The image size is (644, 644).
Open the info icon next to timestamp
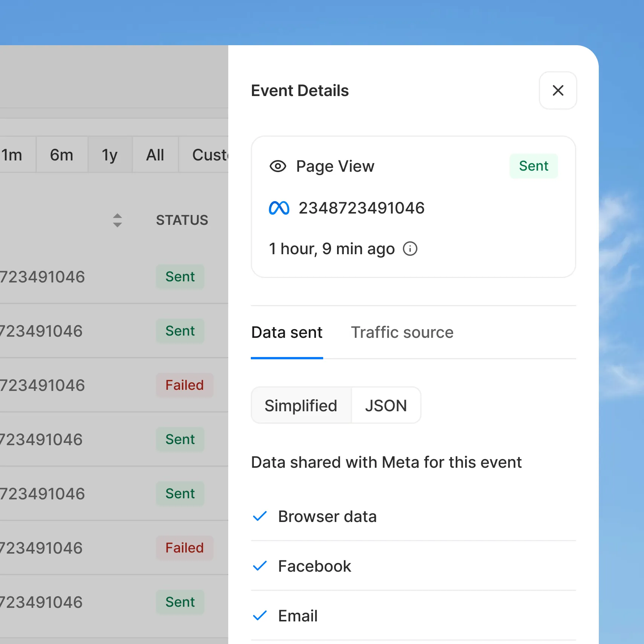410,249
